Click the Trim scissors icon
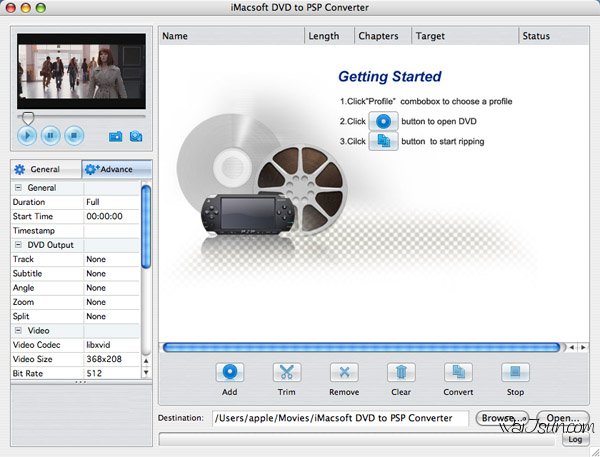The height and width of the screenshot is (457, 600). point(286,373)
